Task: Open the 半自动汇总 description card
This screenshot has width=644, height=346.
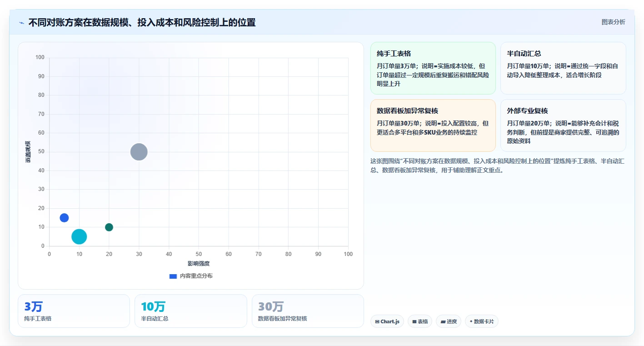Action: [x=563, y=68]
